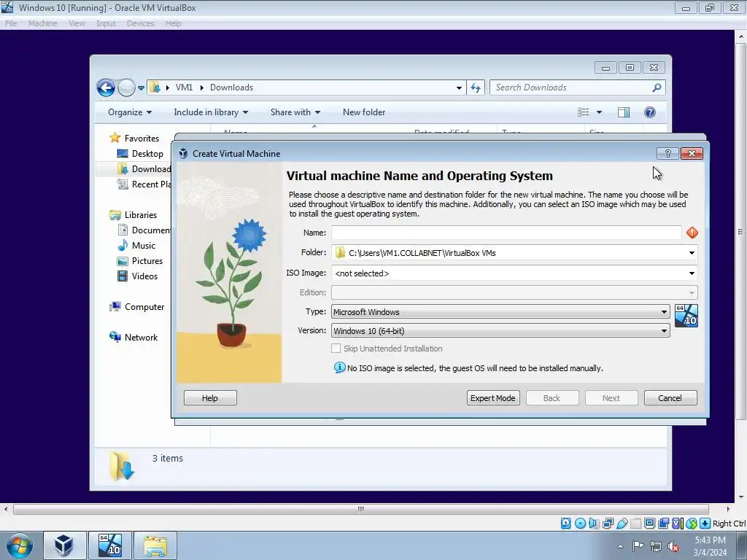Select Computer in navigation pane
Viewport: 747px width, 560px height.
[137, 307]
